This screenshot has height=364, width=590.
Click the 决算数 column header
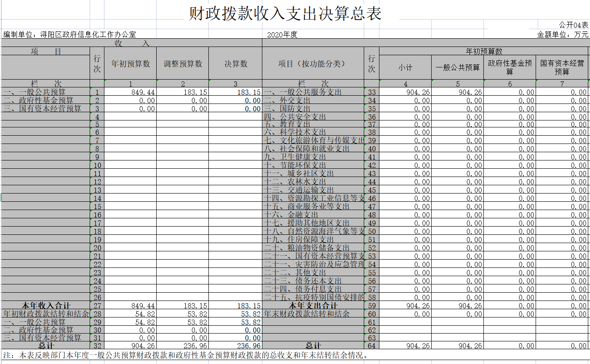235,64
